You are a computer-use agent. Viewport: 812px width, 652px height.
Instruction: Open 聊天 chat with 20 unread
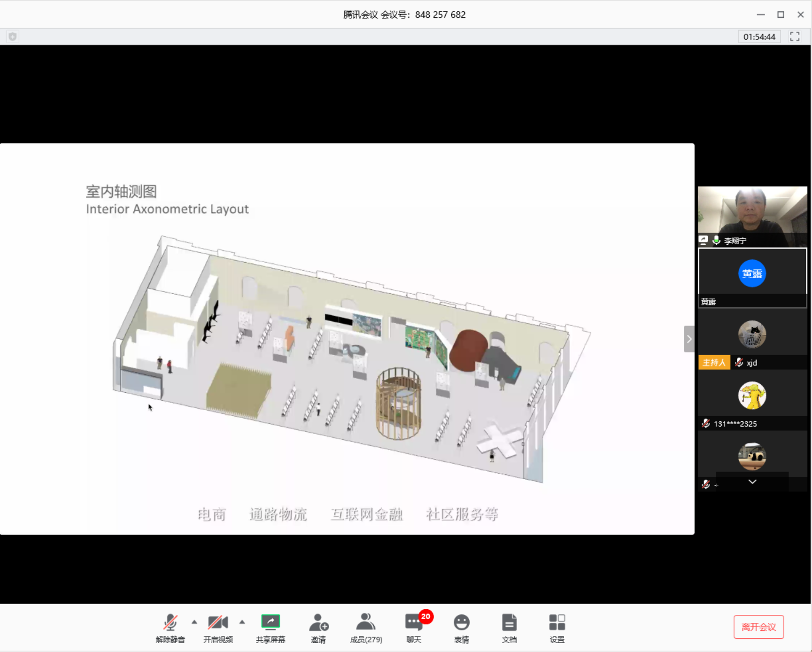point(414,628)
